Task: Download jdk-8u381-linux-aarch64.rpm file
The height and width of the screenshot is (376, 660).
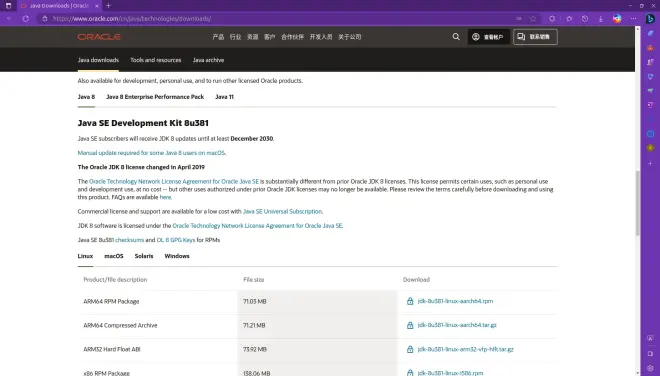Action: (x=455, y=301)
